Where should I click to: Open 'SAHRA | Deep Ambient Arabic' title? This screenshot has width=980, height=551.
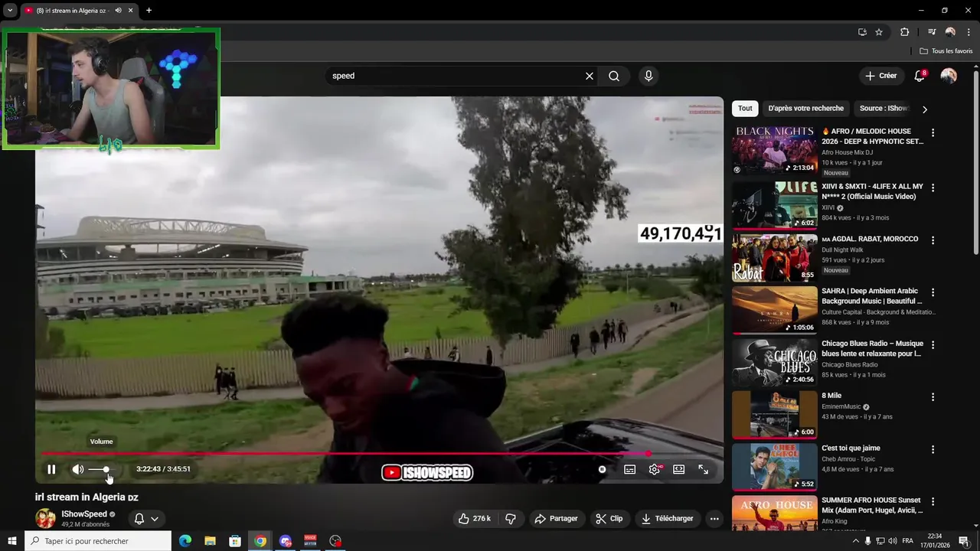click(x=871, y=296)
